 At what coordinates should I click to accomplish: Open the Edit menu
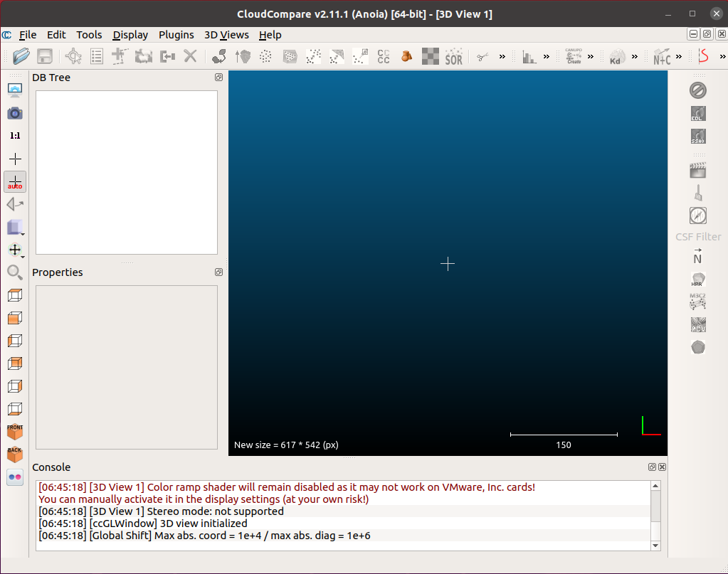pos(56,35)
